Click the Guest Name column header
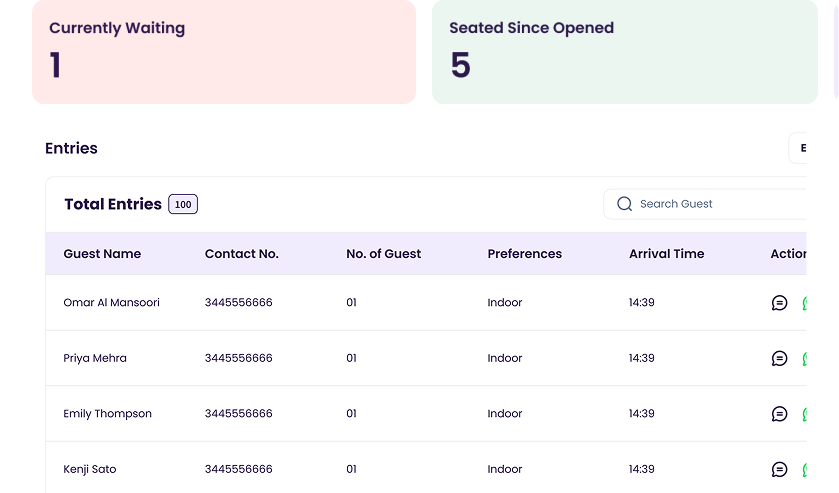This screenshot has height=493, width=839. coord(102,254)
